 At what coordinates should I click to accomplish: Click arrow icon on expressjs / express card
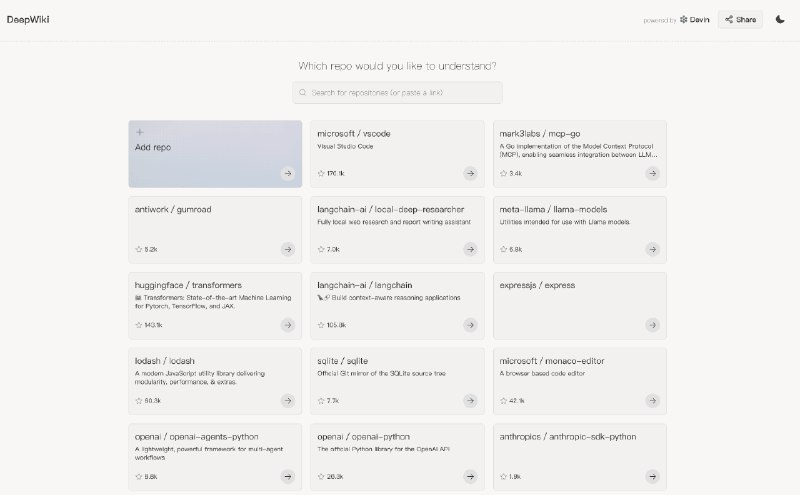coord(652,325)
